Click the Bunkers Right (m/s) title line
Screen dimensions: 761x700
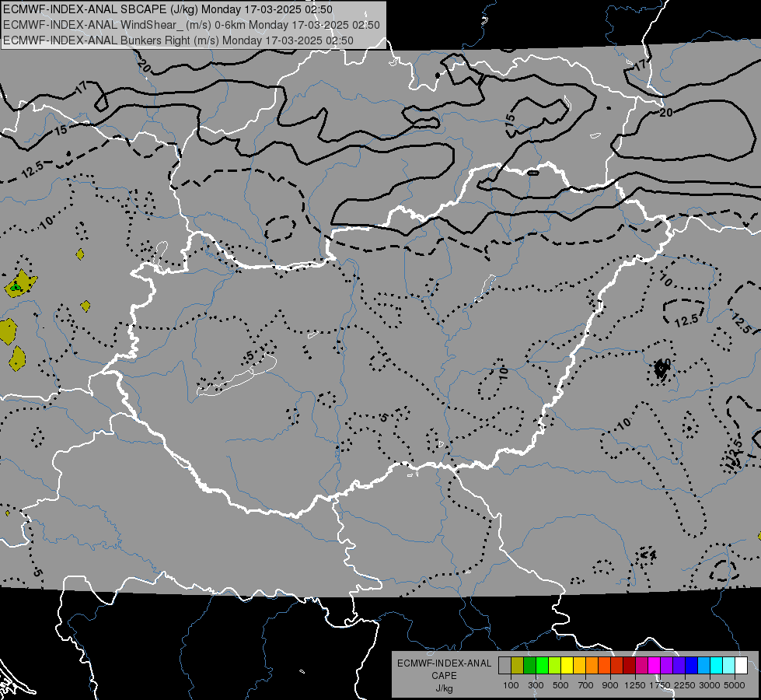click(x=178, y=40)
